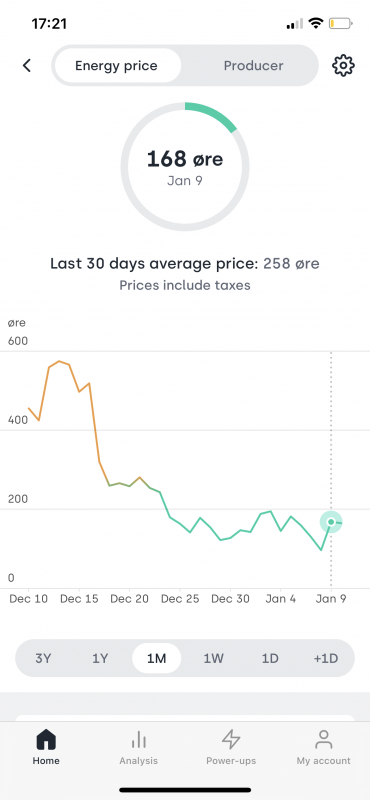This screenshot has height=800, width=370.
Task: Tap the Wi-Fi status icon
Action: click(316, 23)
